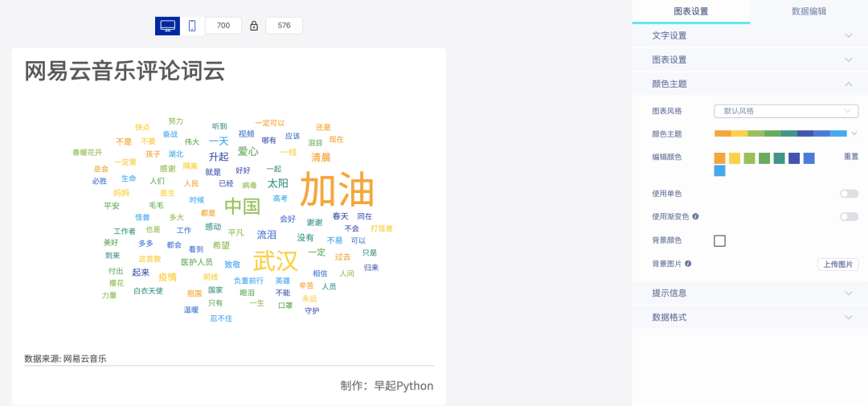Click the word 守护 in the cloud
Viewport: 868px width, 406px height.
[x=312, y=311]
